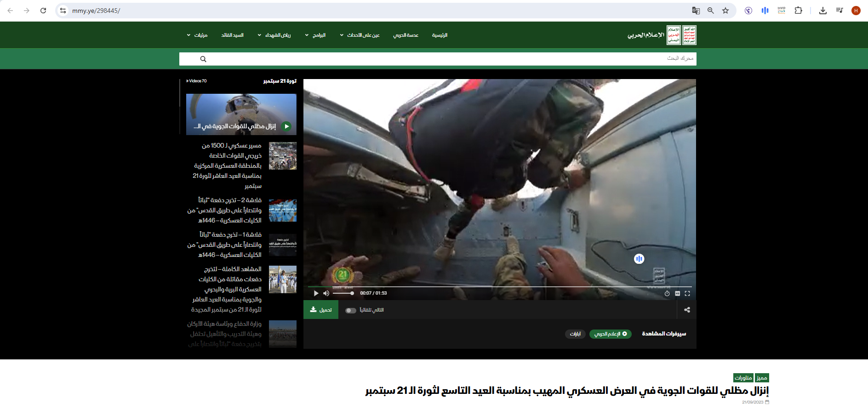Adjust the video volume slider
Screen dimensions: 868x415
(x=343, y=293)
